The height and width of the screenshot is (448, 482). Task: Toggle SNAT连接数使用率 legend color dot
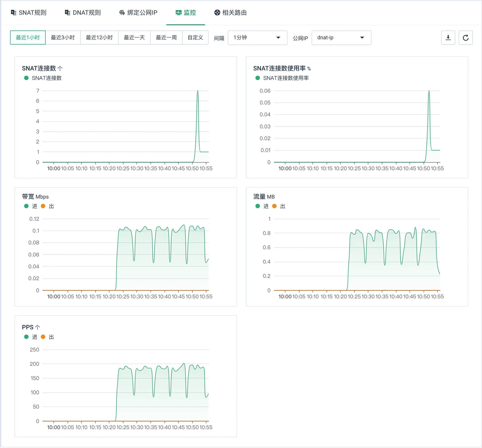click(258, 78)
